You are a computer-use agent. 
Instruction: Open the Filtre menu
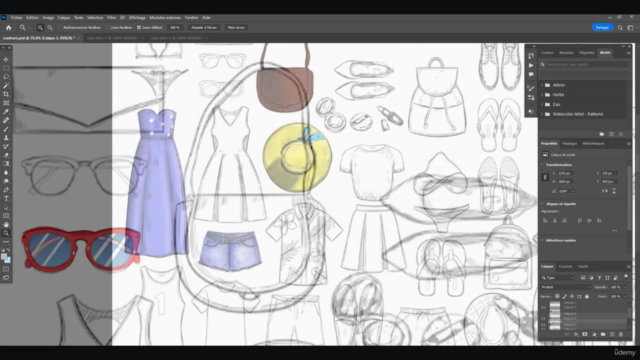pyautogui.click(x=111, y=18)
